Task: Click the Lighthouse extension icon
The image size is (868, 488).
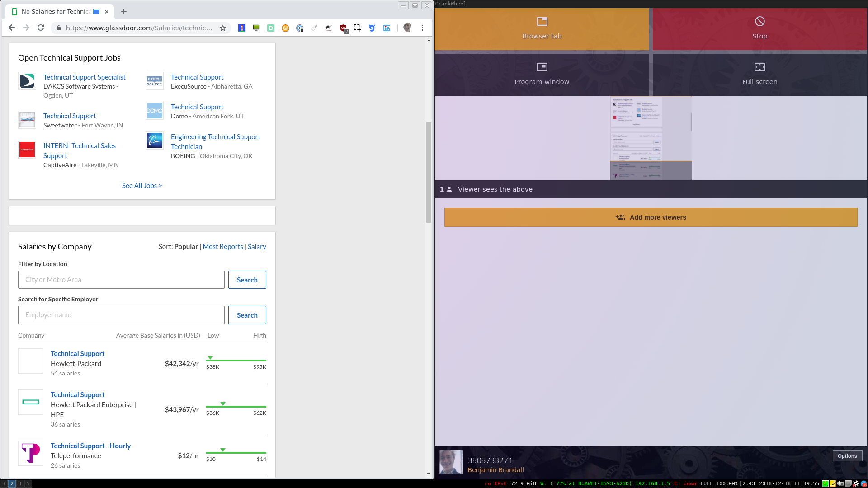Action: click(x=242, y=28)
